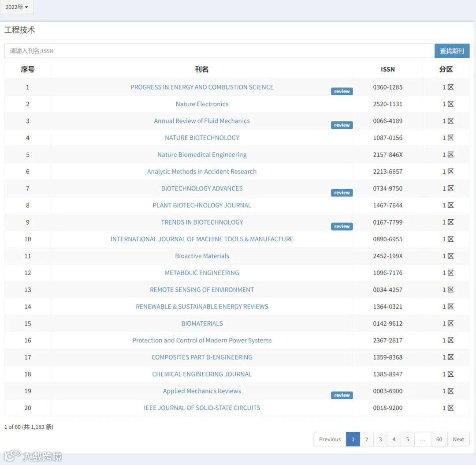The width and height of the screenshot is (476, 465).
Task: Open REMOTE SENSING OF ENVIRONMENT link
Action: pyautogui.click(x=202, y=290)
